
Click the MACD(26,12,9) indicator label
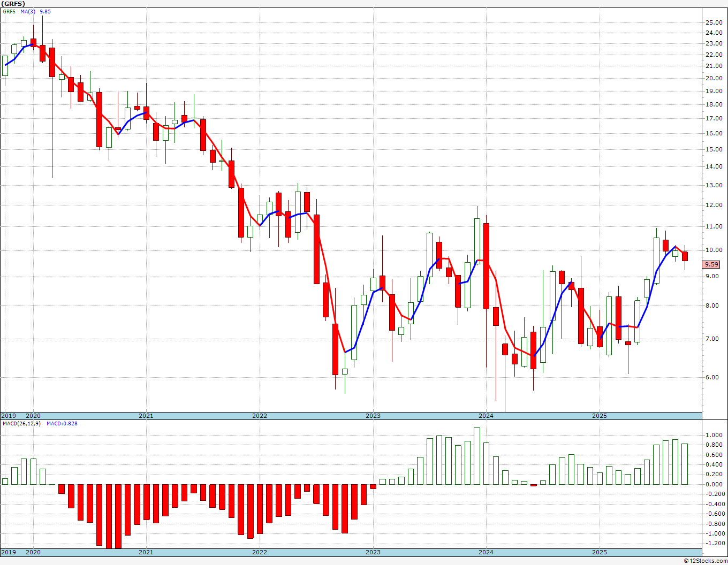20,423
